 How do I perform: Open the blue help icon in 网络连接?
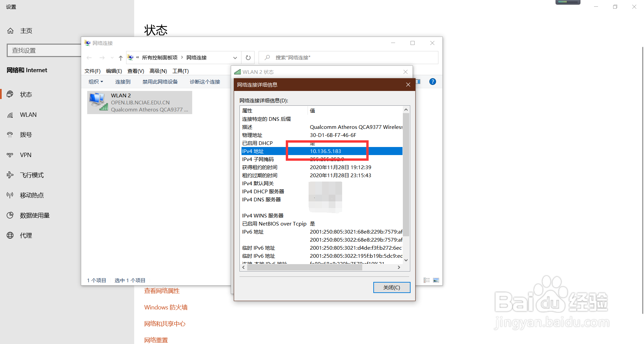(433, 82)
